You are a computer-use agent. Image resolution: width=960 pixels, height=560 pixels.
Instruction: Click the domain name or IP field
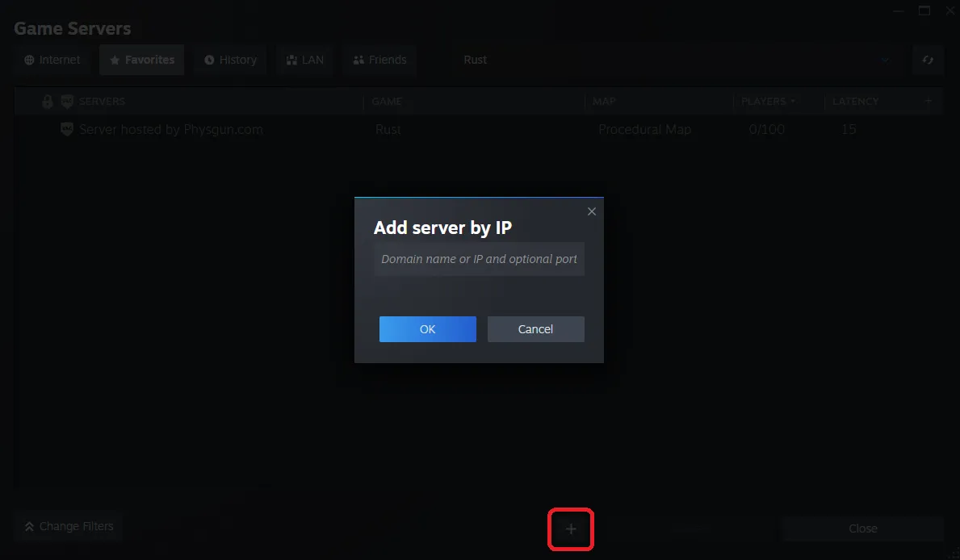tap(479, 259)
